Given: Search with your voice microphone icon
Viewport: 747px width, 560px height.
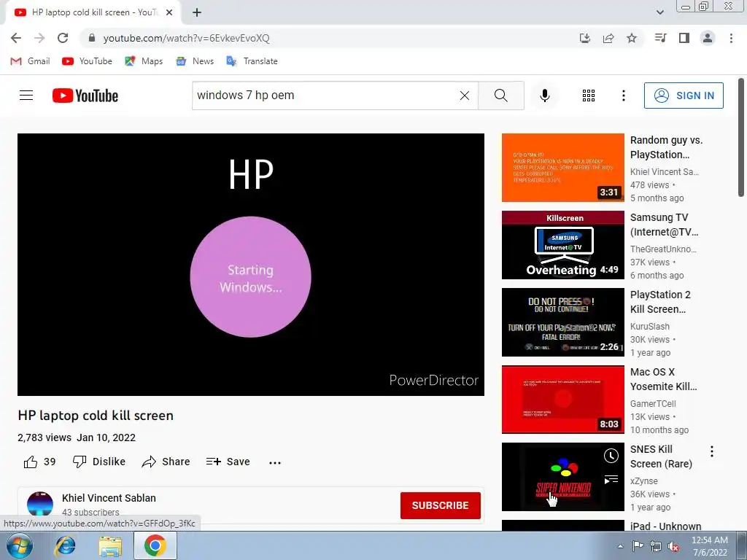Looking at the screenshot, I should pyautogui.click(x=544, y=96).
